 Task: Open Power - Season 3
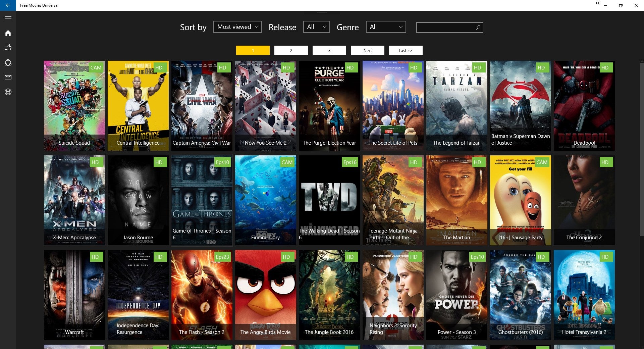pyautogui.click(x=457, y=295)
